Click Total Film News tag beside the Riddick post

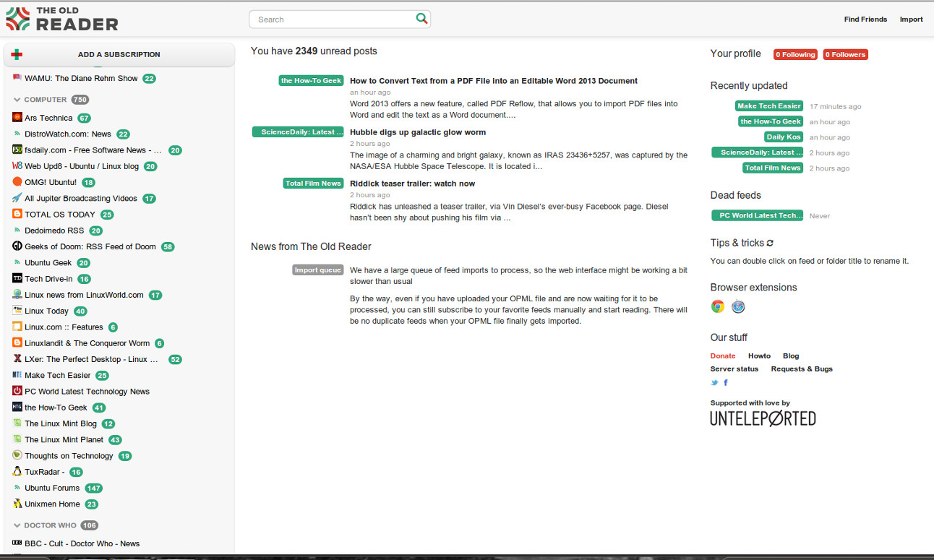click(313, 184)
